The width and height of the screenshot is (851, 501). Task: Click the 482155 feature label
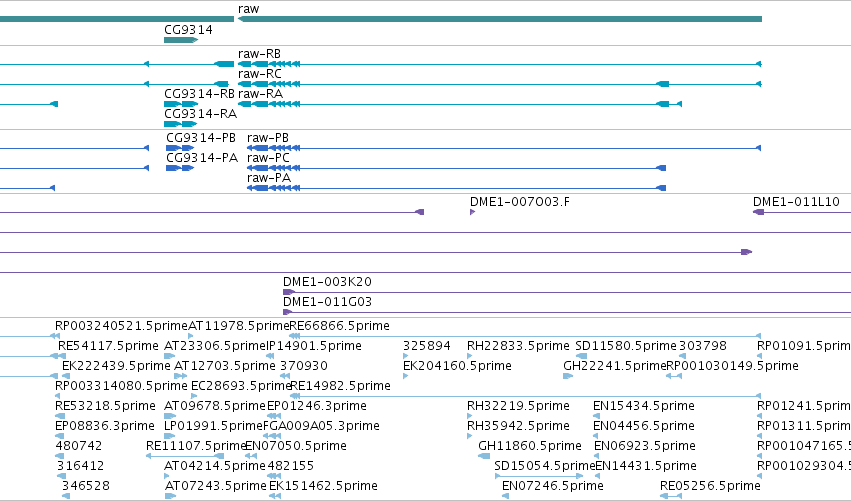point(291,466)
